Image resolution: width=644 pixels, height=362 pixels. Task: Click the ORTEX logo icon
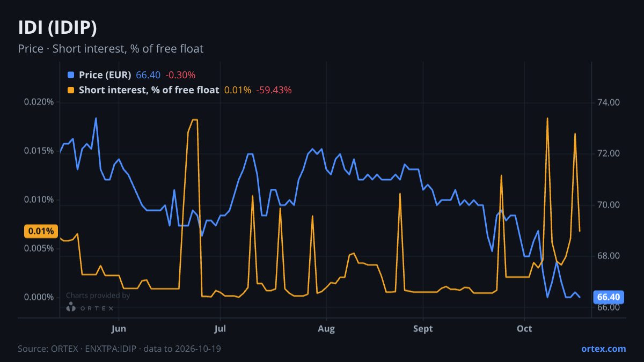coord(71,307)
